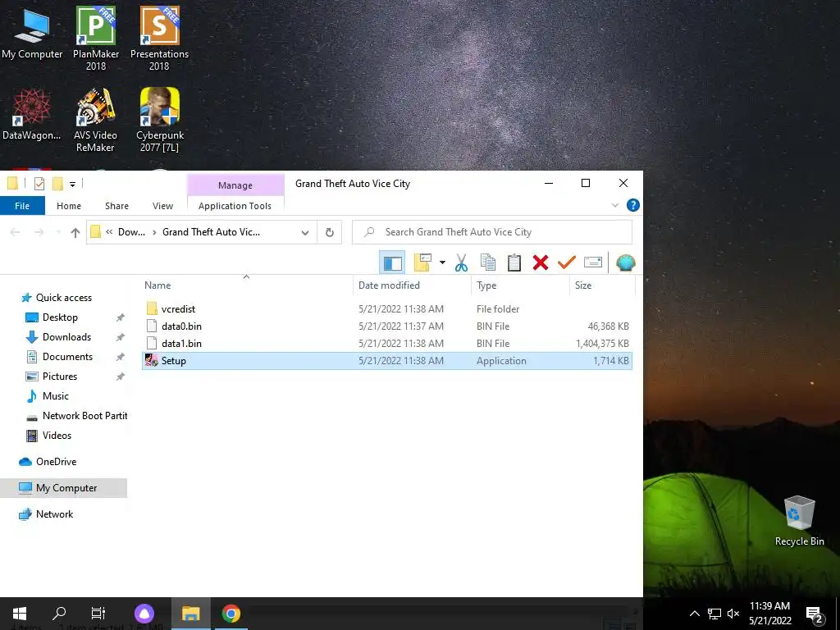This screenshot has width=840, height=630.
Task: Select the Recycle Bin on desktop
Action: click(x=799, y=521)
